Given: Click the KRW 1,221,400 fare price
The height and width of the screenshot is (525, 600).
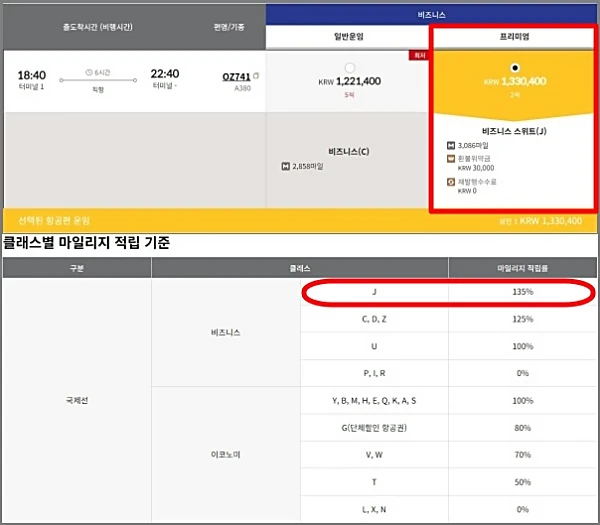Looking at the screenshot, I should click(x=350, y=81).
